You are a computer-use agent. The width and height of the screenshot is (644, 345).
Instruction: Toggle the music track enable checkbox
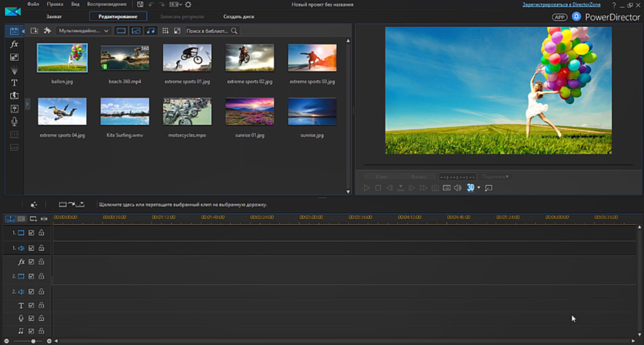click(x=31, y=330)
